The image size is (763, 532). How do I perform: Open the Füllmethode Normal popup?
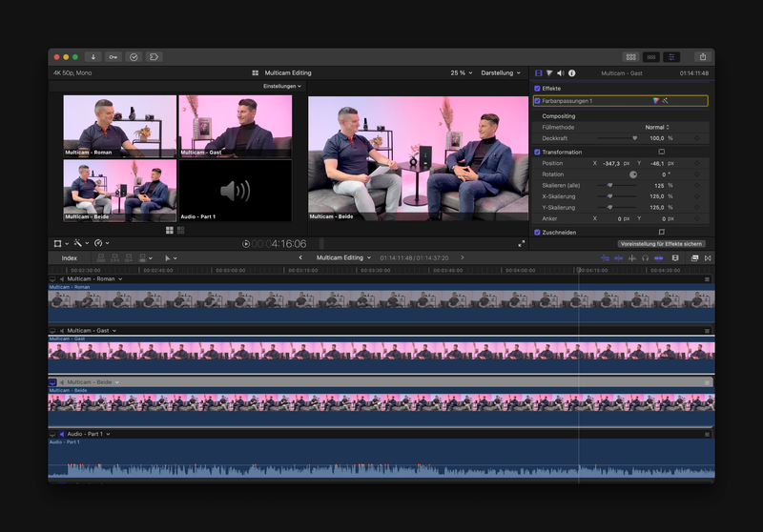click(x=656, y=127)
